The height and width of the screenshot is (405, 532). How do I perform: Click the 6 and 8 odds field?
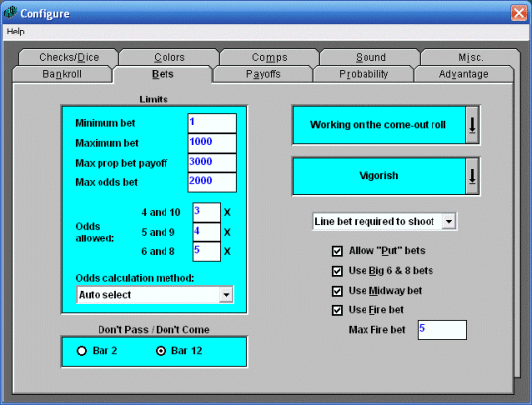coord(207,251)
